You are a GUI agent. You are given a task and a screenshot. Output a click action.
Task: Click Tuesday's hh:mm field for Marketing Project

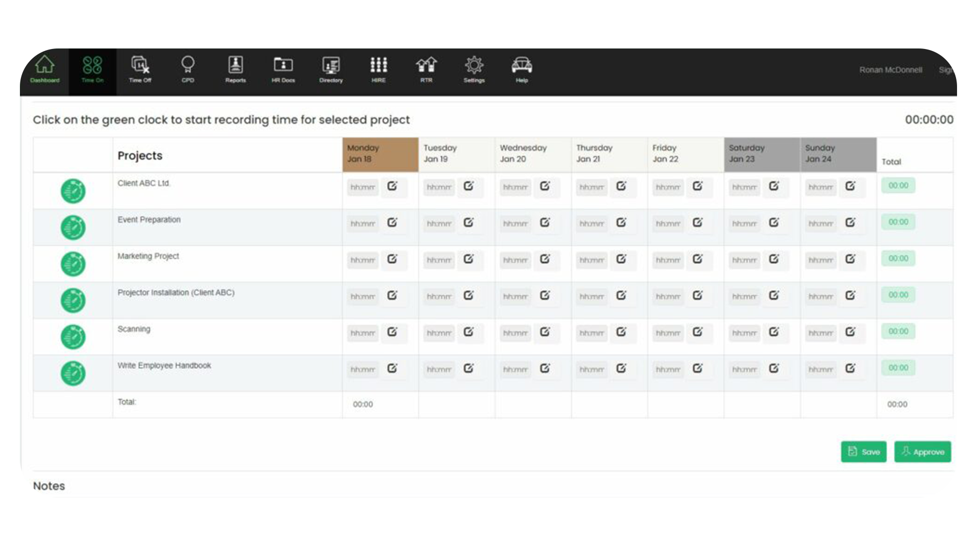click(438, 260)
